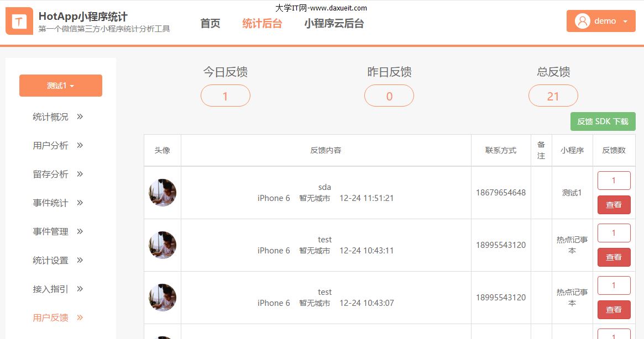
Task: Download the 反馈 SDK
Action: 603,121
